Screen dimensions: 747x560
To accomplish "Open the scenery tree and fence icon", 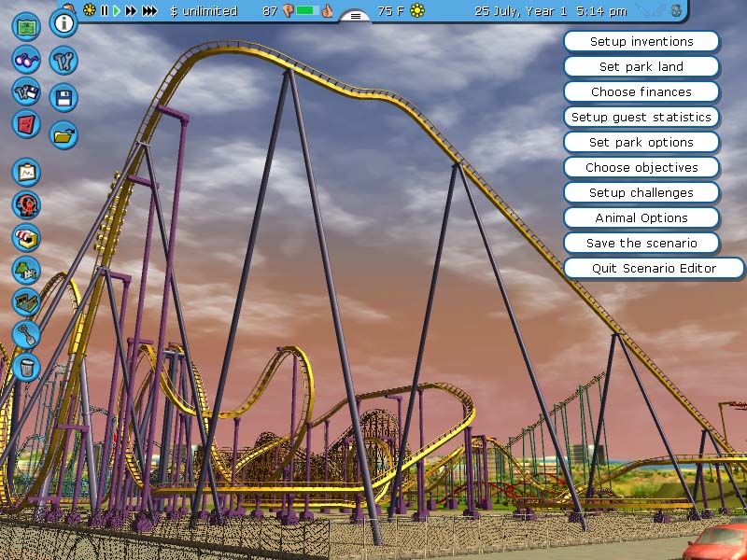I will [x=26, y=270].
